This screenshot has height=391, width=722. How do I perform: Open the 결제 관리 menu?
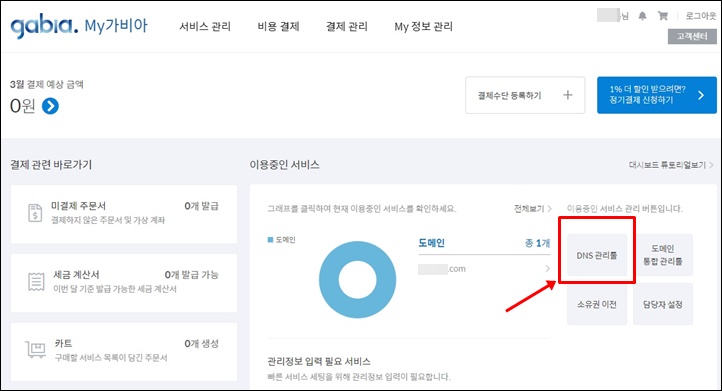pos(347,27)
